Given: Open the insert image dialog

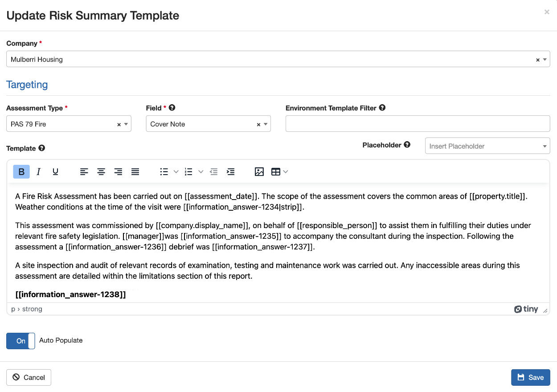Looking at the screenshot, I should (259, 172).
